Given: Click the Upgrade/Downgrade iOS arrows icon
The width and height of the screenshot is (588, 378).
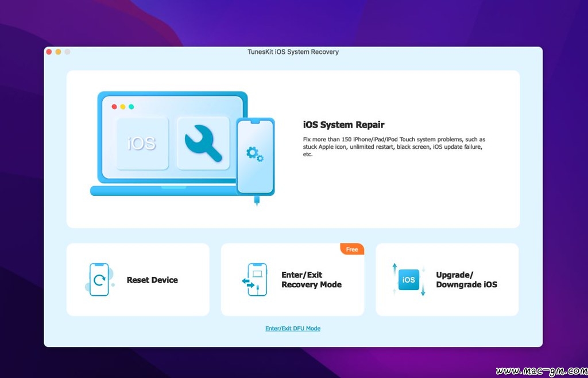Looking at the screenshot, I should coord(409,280).
